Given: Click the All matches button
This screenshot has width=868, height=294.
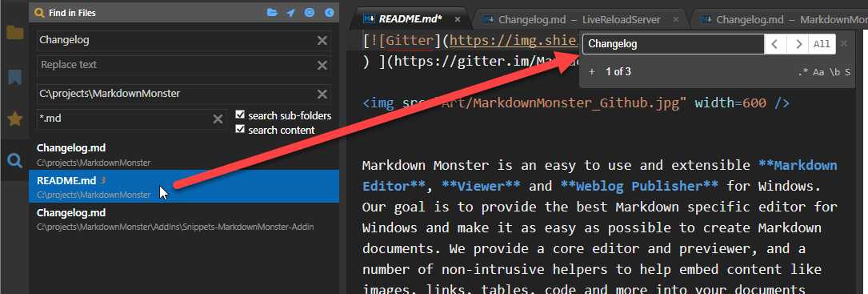Looking at the screenshot, I should pyautogui.click(x=822, y=44).
